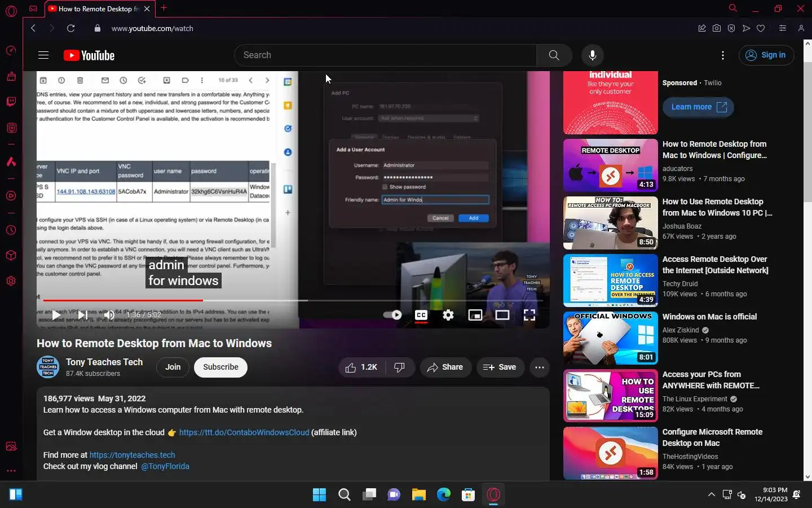The image size is (812, 508).
Task: Reload the current page
Action: [x=70, y=28]
